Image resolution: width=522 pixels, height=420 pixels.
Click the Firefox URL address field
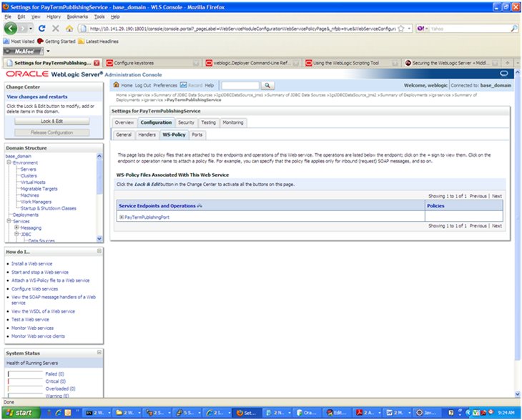tap(242, 29)
